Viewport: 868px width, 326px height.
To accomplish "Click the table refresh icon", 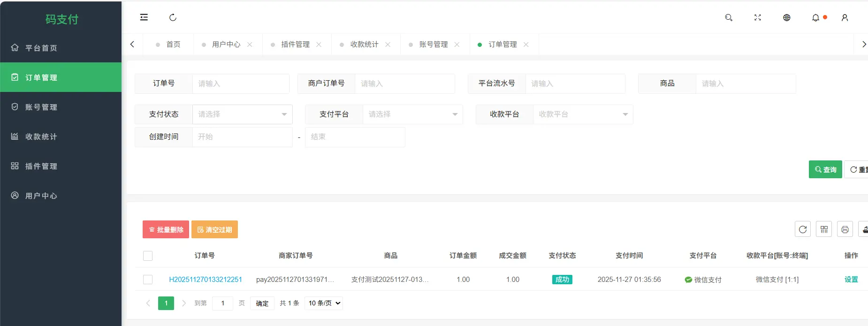I will coord(803,229).
